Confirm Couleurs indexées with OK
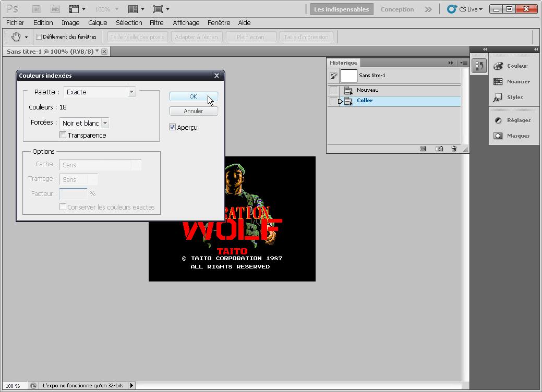Viewport: 542px width, 392px height. point(194,96)
